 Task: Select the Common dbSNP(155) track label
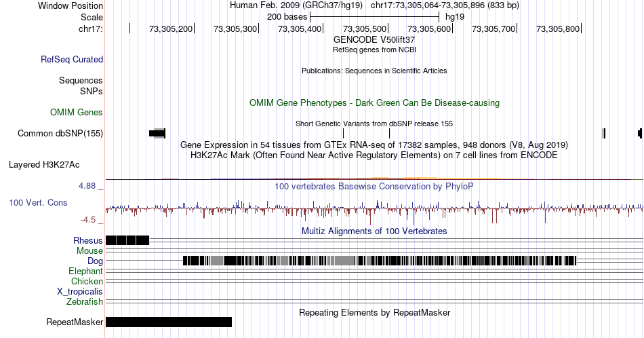[x=60, y=133]
